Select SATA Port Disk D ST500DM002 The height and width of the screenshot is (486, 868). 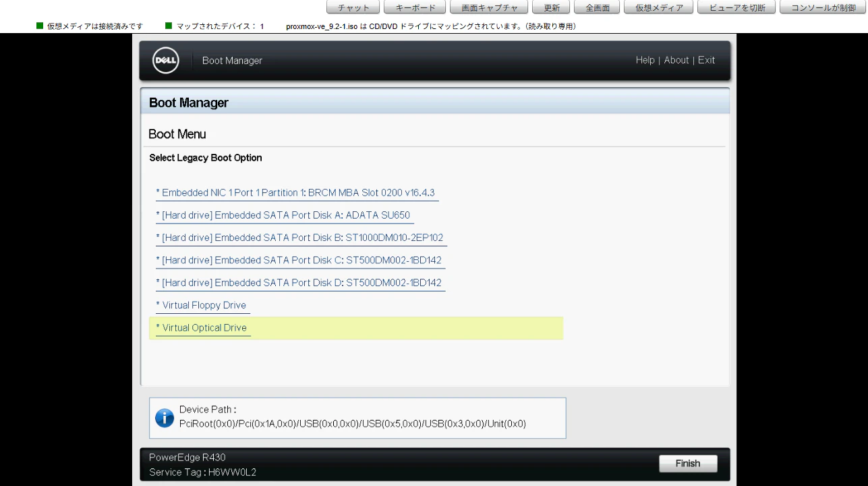(x=300, y=283)
